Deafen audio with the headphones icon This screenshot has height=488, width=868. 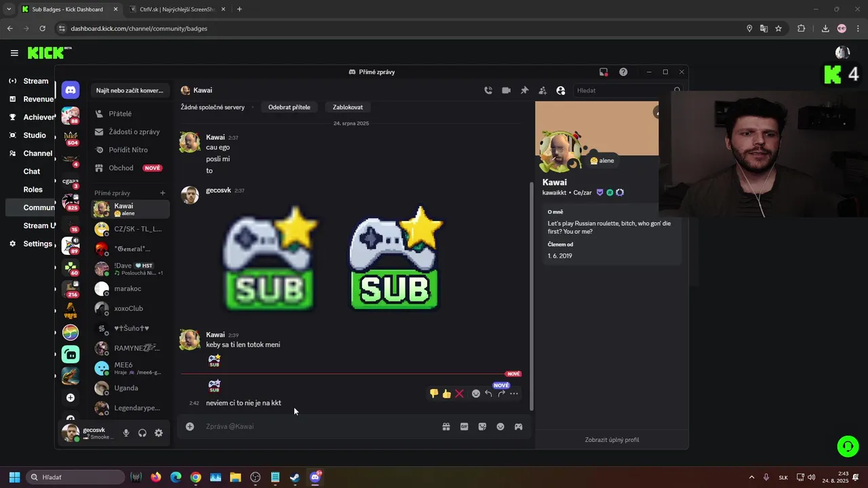(x=142, y=433)
